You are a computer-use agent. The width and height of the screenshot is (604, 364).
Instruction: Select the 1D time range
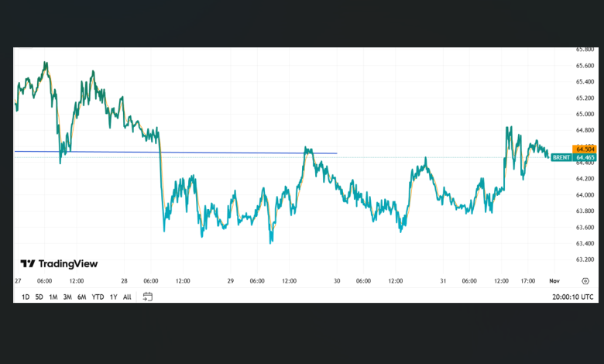click(x=25, y=297)
